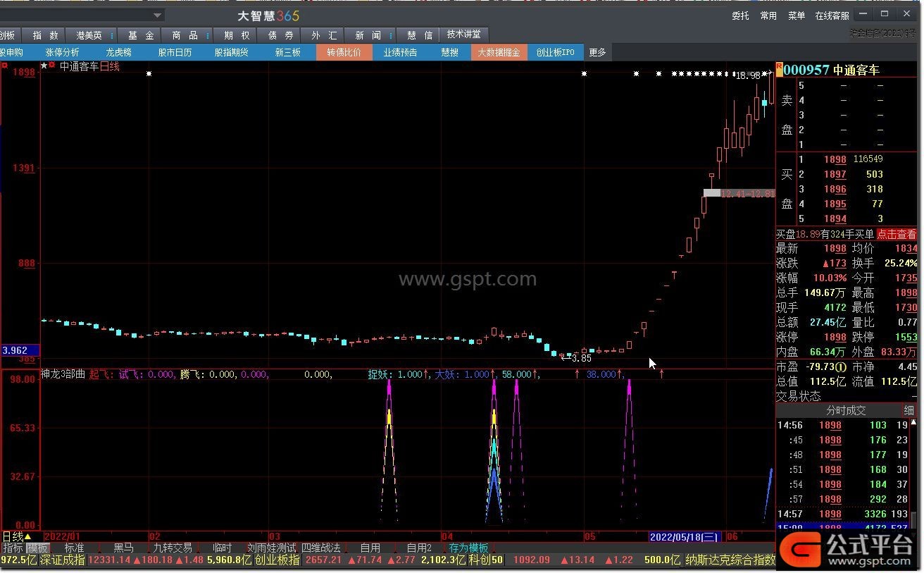The image size is (924, 573).
Task: Expand the 更多 toolbar overflow
Action: [597, 52]
